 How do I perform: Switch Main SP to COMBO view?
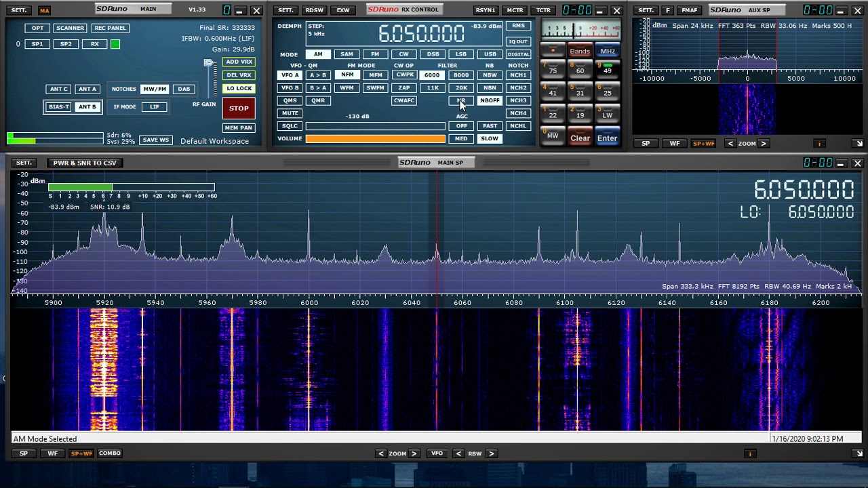point(109,453)
